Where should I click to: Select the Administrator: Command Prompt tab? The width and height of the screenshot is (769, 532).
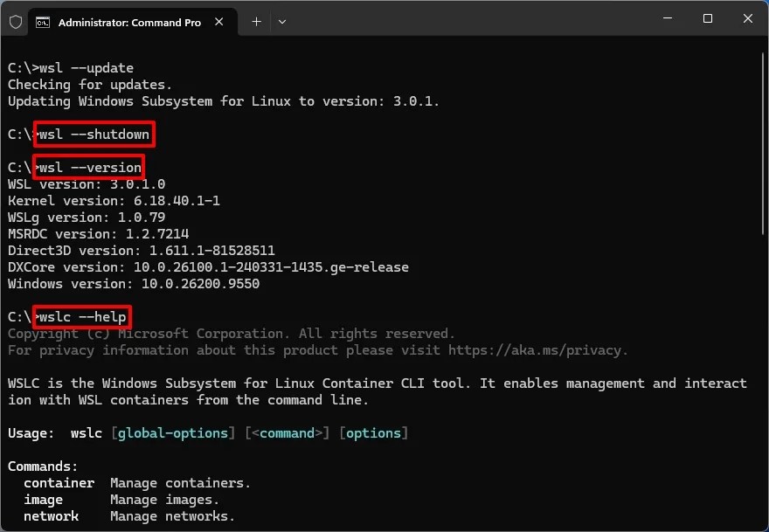(133, 22)
